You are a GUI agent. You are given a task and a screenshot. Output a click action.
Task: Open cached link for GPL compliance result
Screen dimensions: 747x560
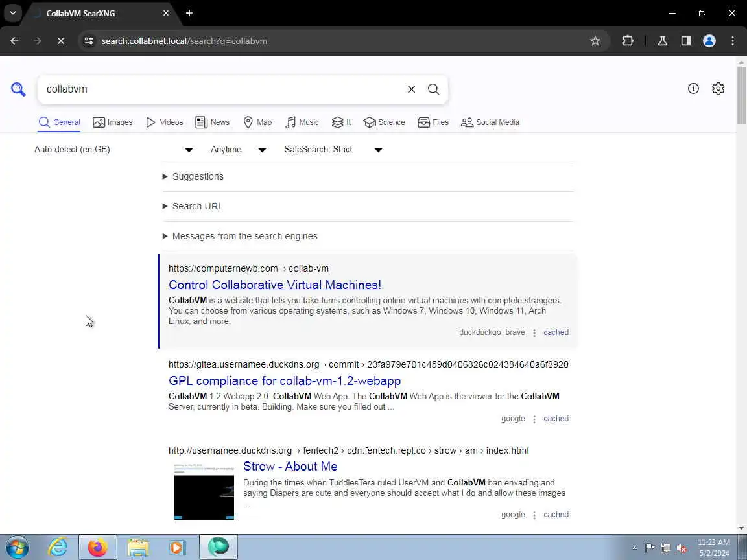(556, 419)
